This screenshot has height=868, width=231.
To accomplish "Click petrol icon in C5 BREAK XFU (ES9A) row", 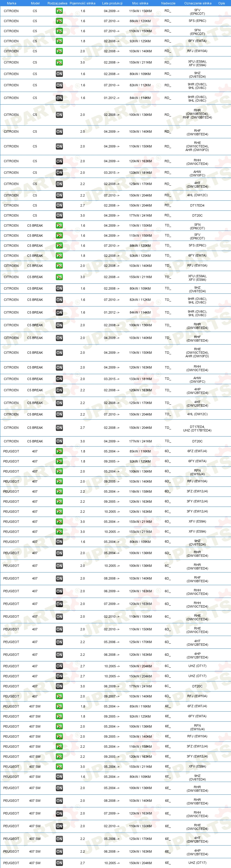I will pos(59,277).
